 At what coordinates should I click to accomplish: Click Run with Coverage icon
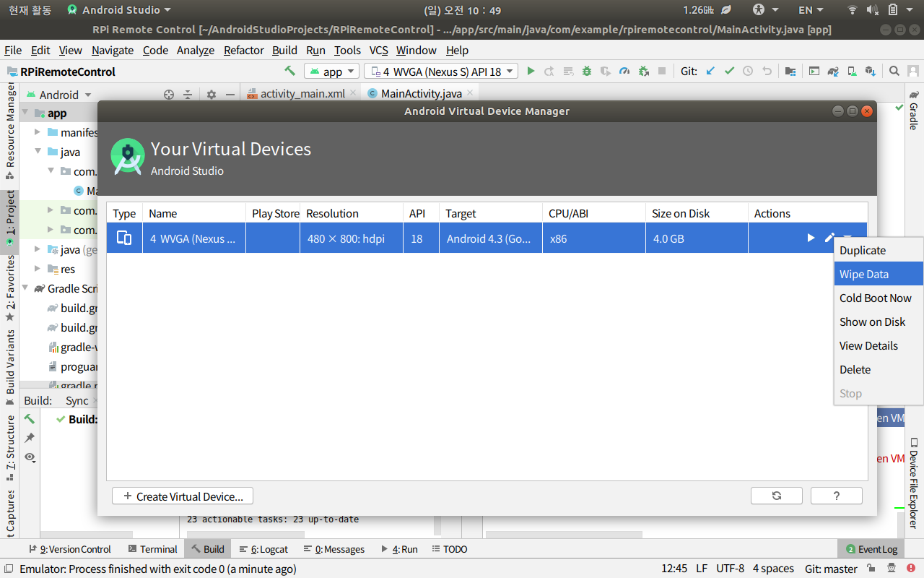pyautogui.click(x=606, y=71)
